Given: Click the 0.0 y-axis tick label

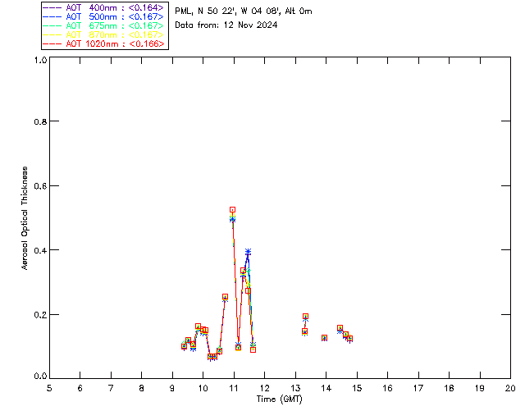Looking at the screenshot, I should point(40,377).
